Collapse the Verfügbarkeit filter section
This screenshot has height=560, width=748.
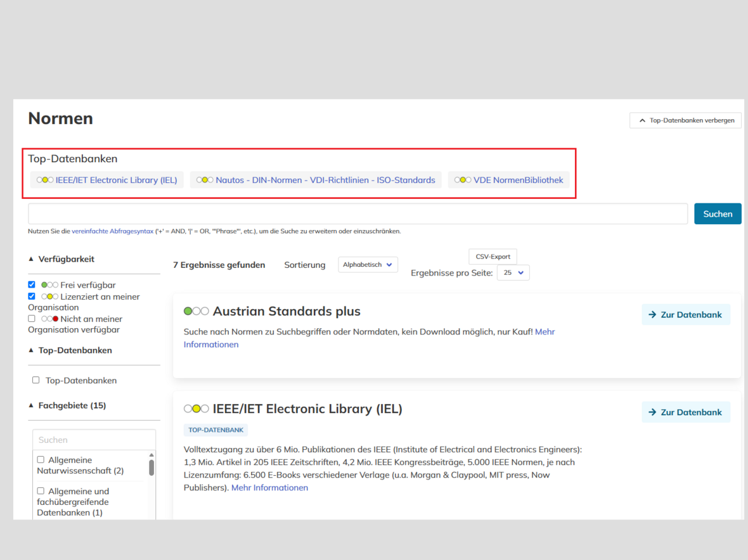click(61, 259)
